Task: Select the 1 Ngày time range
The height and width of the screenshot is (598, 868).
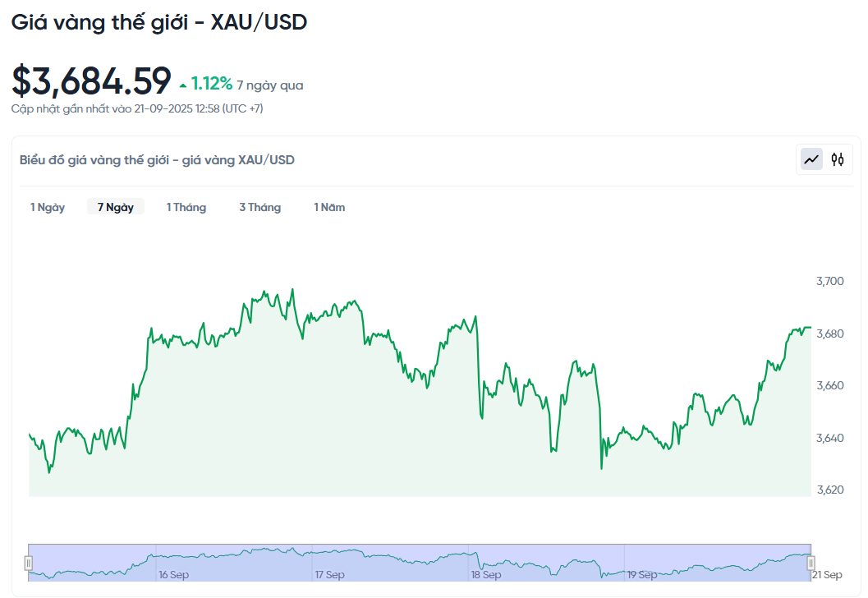Action: (48, 207)
